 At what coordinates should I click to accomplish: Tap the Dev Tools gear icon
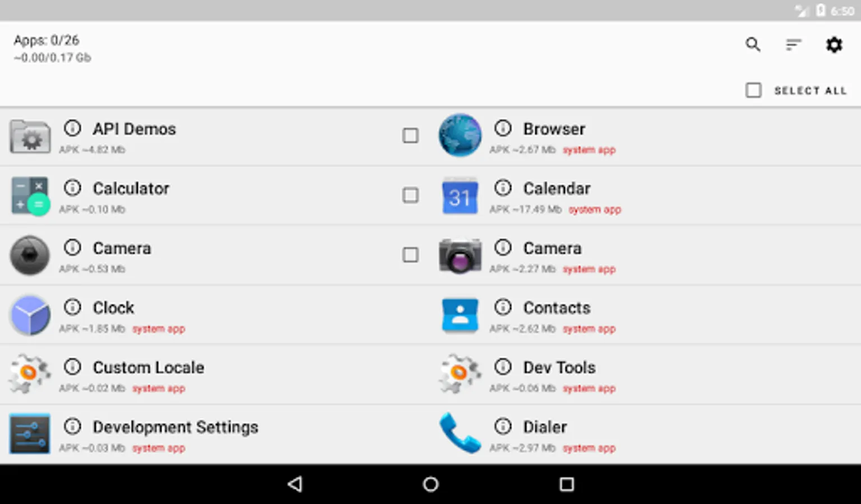click(x=460, y=374)
